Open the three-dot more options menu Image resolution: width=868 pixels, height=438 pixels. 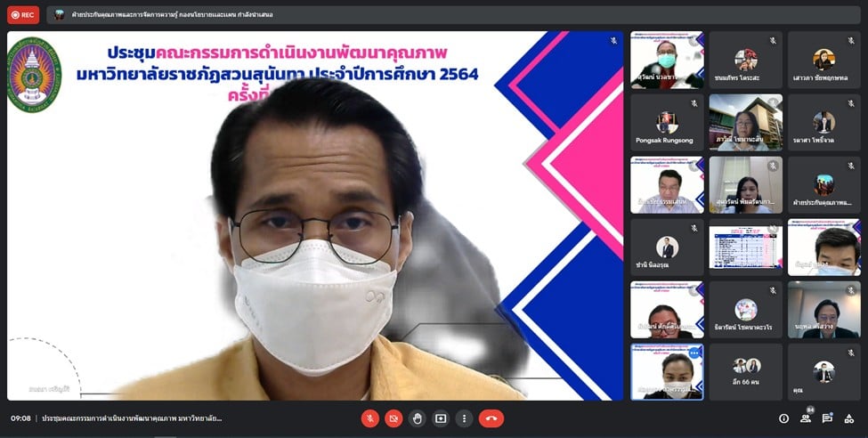point(464,418)
